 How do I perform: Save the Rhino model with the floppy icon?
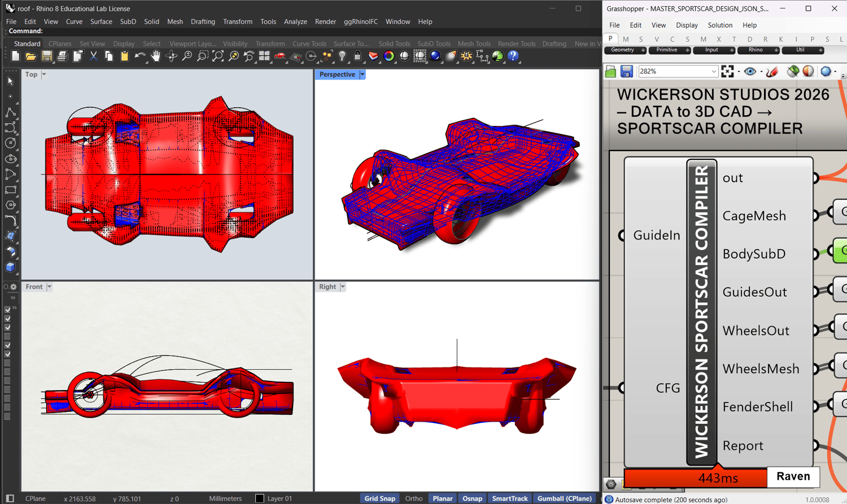pos(46,56)
